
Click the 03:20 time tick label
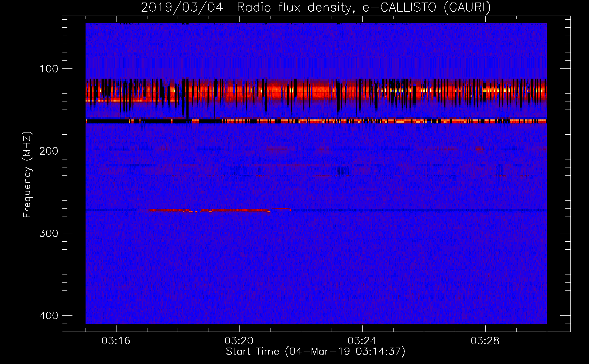239,341
